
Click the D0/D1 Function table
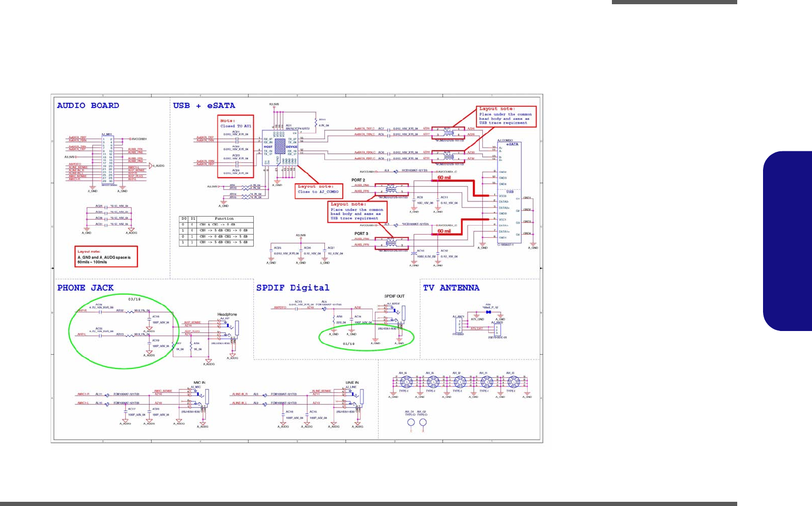[216, 231]
